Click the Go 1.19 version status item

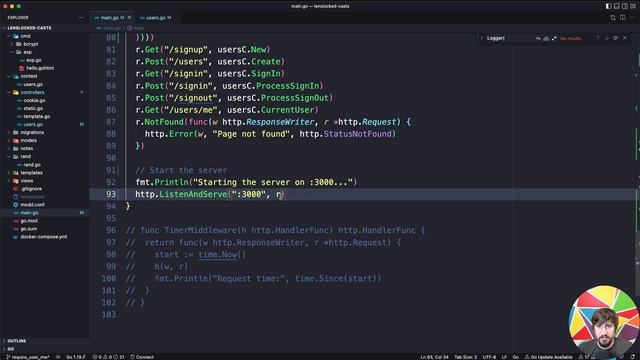click(x=76, y=357)
